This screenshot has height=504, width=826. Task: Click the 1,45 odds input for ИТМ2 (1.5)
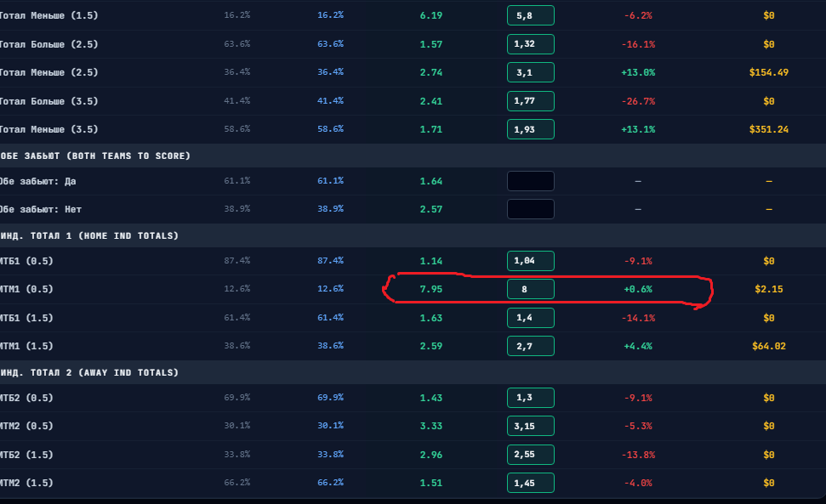[531, 483]
